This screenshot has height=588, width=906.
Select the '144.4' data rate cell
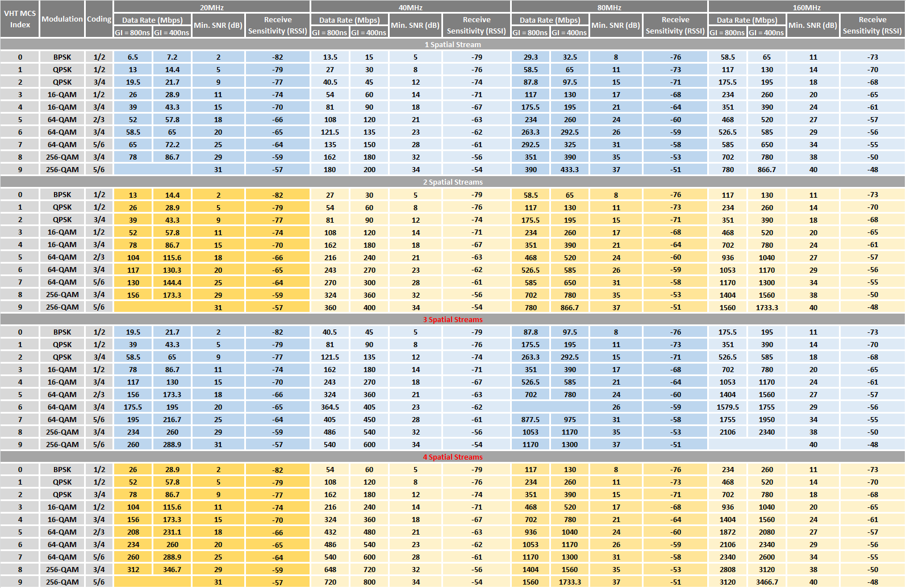(x=172, y=283)
